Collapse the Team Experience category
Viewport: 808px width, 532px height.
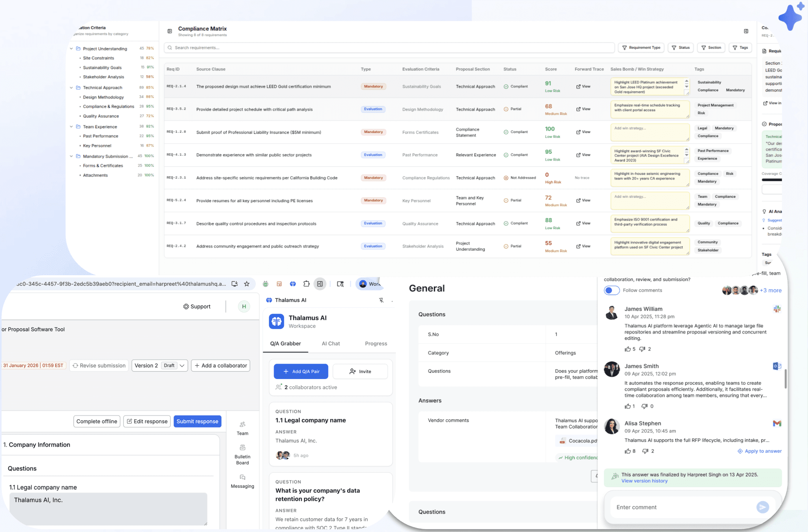71,127
